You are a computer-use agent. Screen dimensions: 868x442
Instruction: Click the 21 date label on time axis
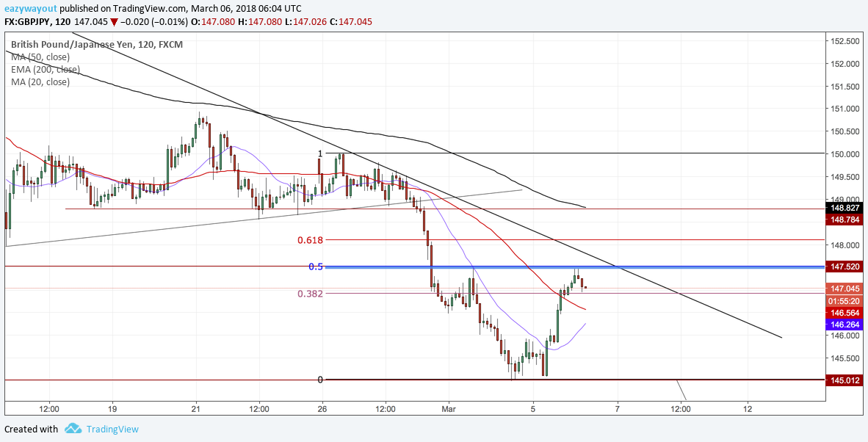click(x=196, y=410)
